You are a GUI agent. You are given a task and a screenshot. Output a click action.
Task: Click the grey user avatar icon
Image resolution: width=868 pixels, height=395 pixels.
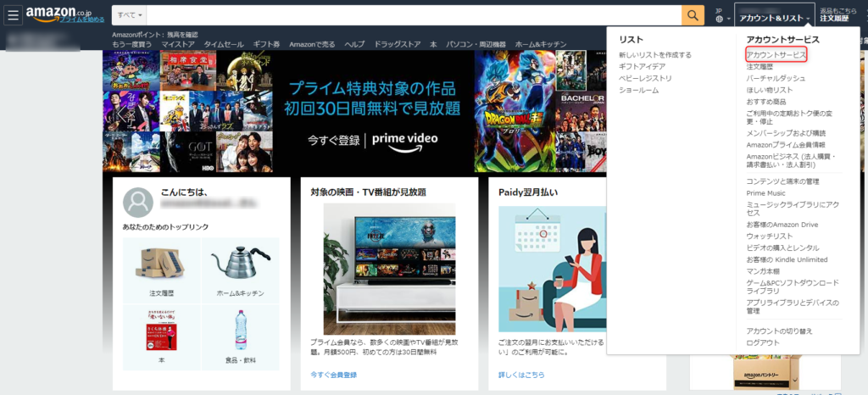tap(138, 203)
